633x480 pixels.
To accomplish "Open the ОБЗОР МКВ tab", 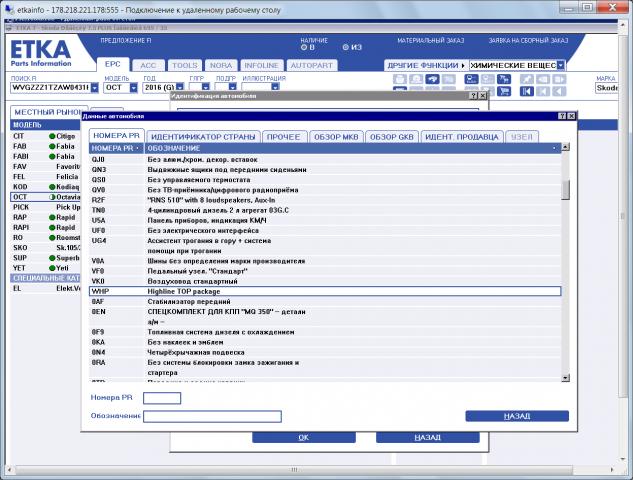I will 336,137.
